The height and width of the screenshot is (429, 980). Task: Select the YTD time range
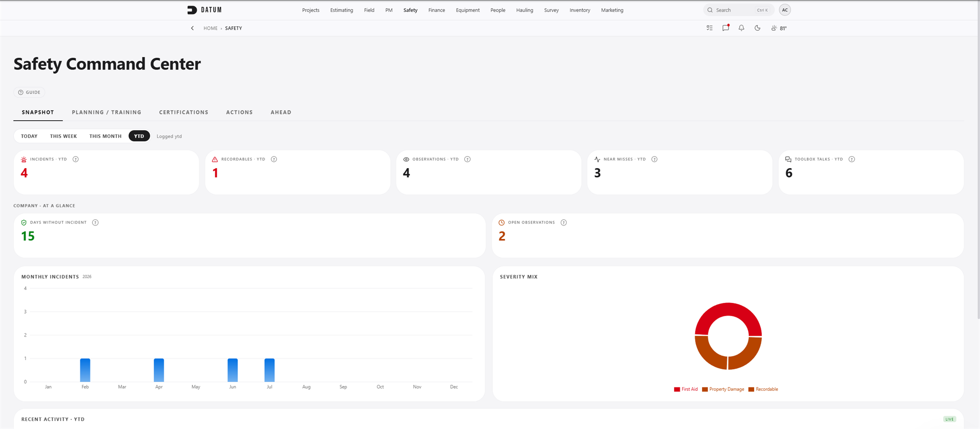pos(139,136)
